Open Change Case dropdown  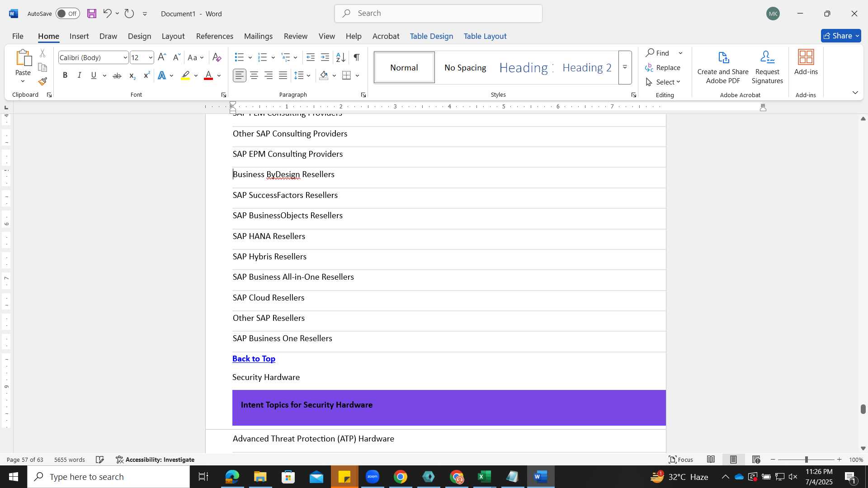[x=196, y=57]
